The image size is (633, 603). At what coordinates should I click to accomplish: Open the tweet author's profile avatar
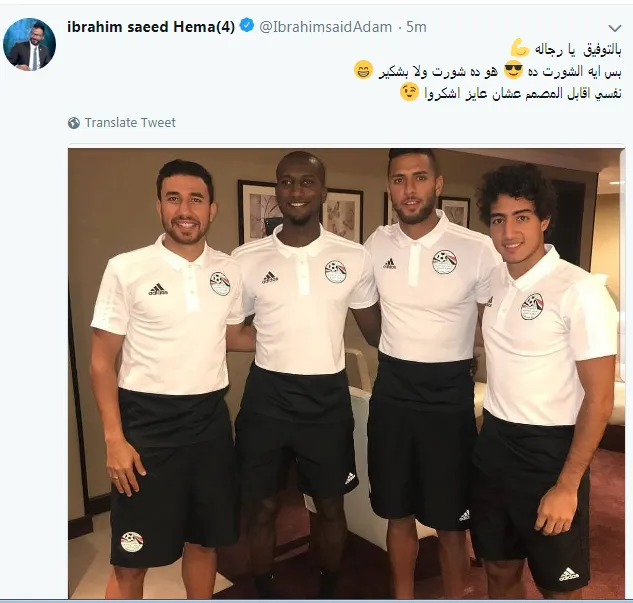pyautogui.click(x=29, y=44)
